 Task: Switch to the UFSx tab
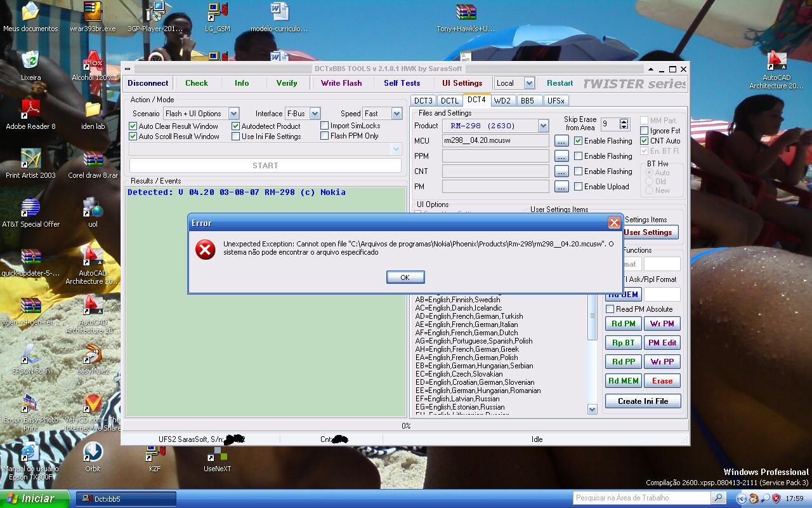[556, 101]
